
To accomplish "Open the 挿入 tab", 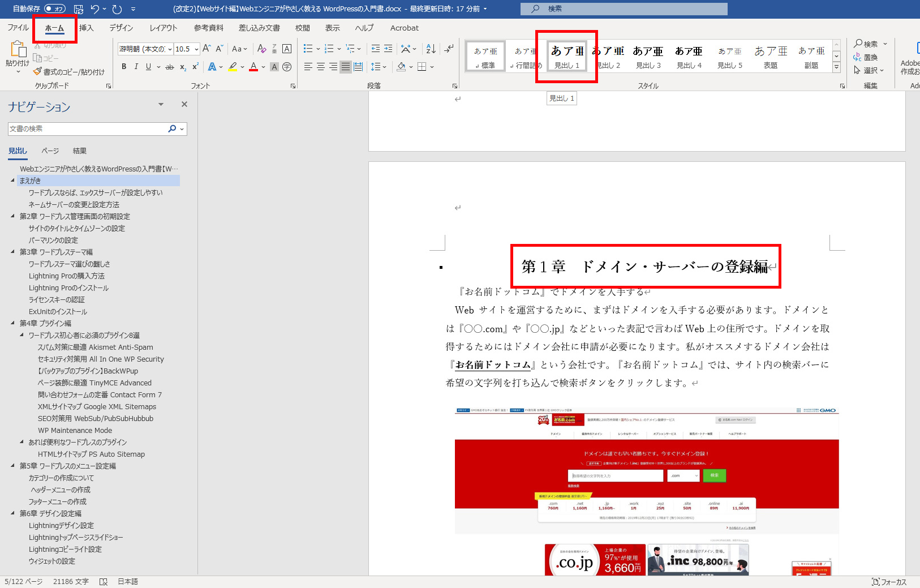I will [86, 28].
